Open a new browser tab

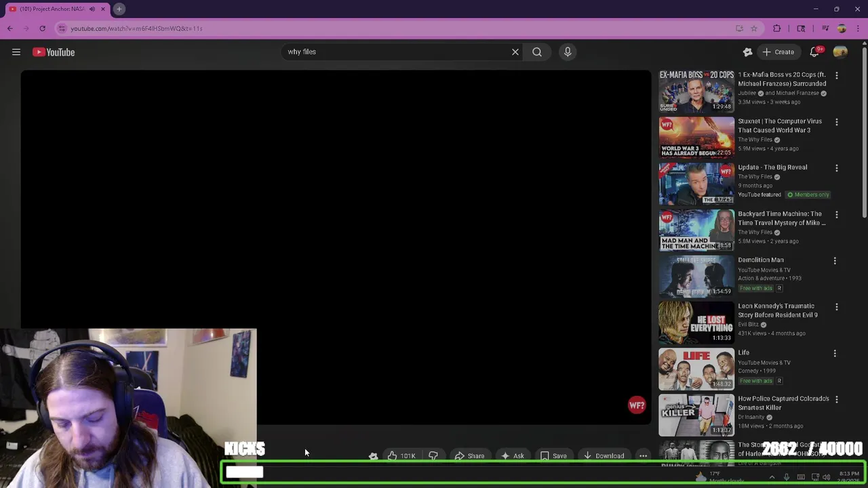119,9
